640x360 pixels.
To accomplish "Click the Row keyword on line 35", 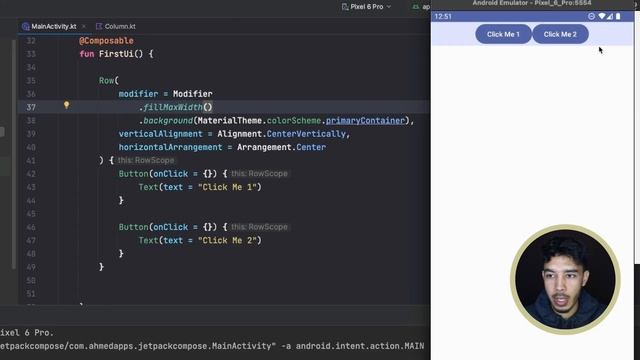I will coord(106,80).
